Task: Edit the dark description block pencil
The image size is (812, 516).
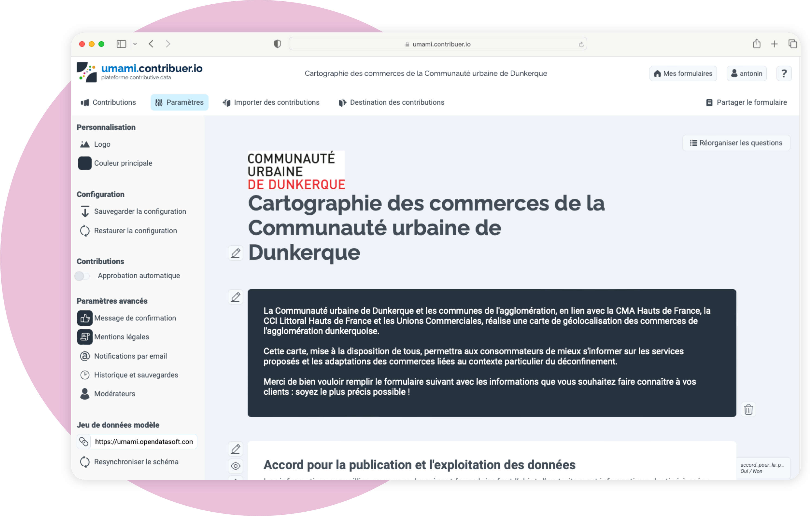Action: point(236,297)
